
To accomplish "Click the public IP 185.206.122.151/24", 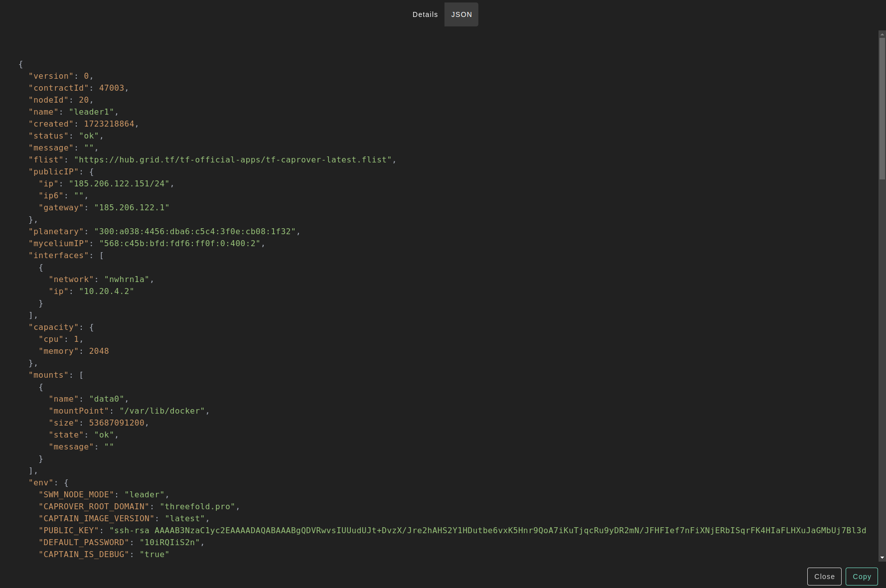I will click(x=119, y=184).
